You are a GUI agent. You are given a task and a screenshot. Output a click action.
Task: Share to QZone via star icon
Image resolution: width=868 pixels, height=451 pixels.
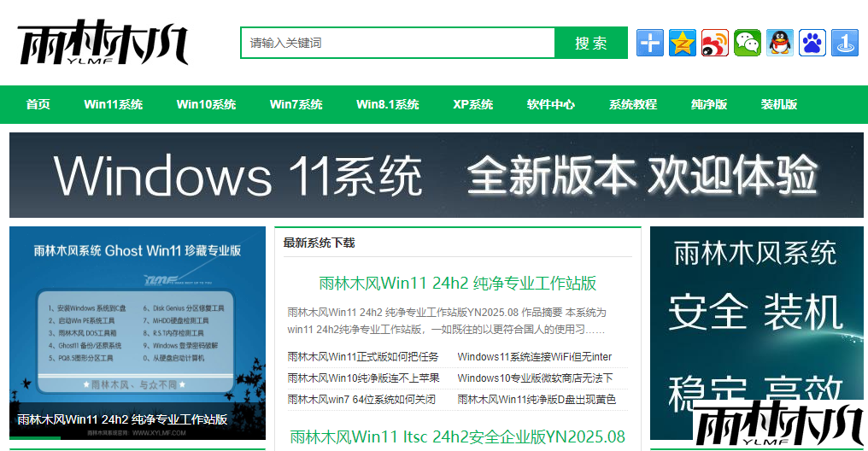[x=683, y=43]
